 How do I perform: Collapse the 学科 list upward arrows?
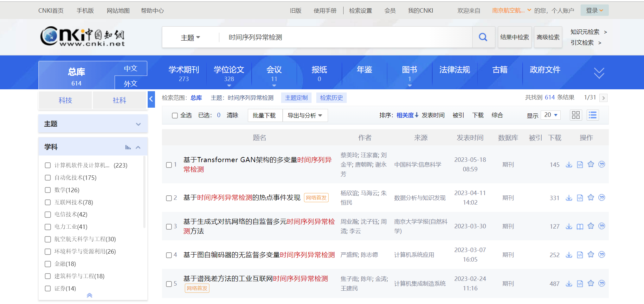(89, 295)
